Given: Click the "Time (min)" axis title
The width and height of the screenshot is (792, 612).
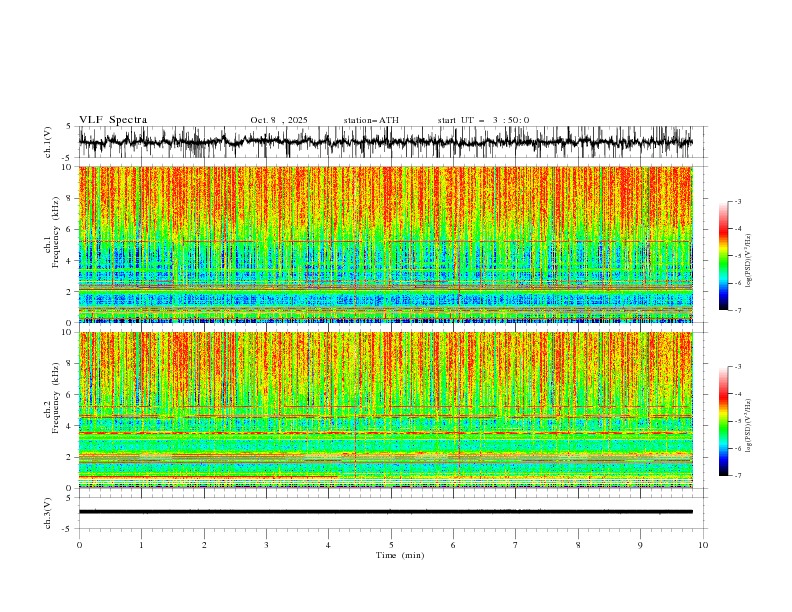Looking at the screenshot, I should pyautogui.click(x=400, y=555).
